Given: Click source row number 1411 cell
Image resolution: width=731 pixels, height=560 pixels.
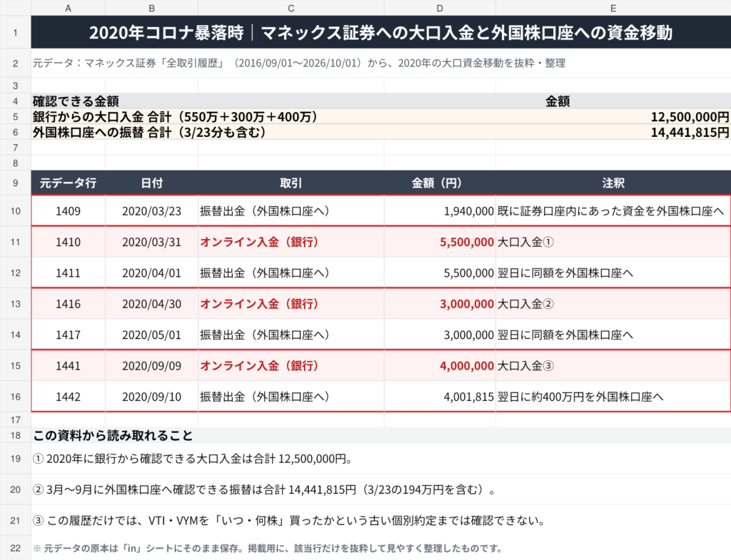Looking at the screenshot, I should click(68, 273).
